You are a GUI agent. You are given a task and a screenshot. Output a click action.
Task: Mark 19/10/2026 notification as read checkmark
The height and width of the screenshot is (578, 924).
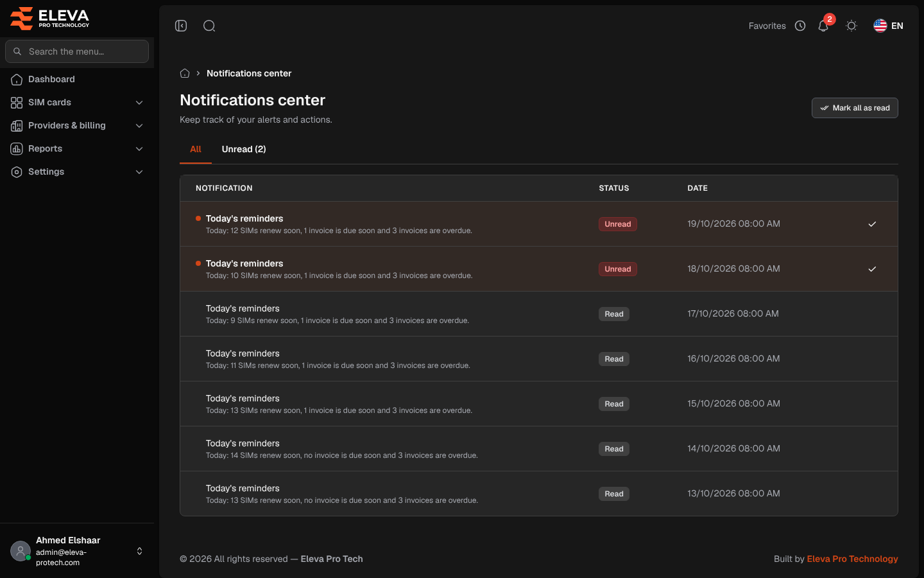872,224
